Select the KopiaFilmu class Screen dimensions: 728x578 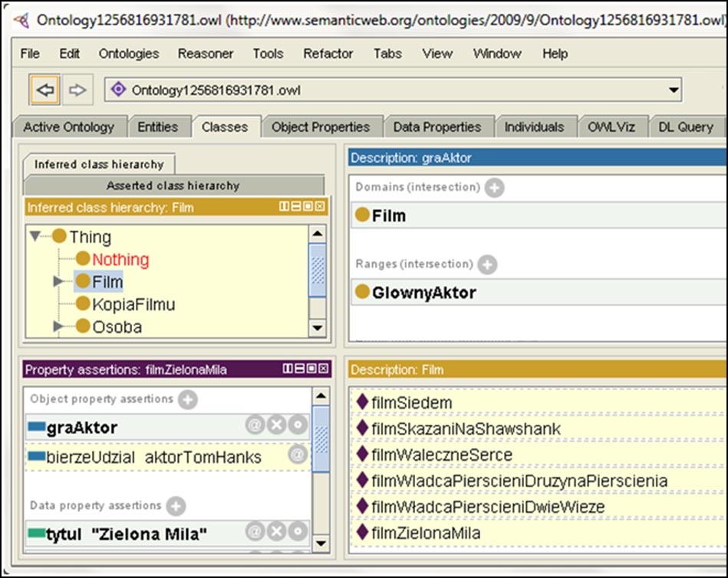(x=133, y=304)
